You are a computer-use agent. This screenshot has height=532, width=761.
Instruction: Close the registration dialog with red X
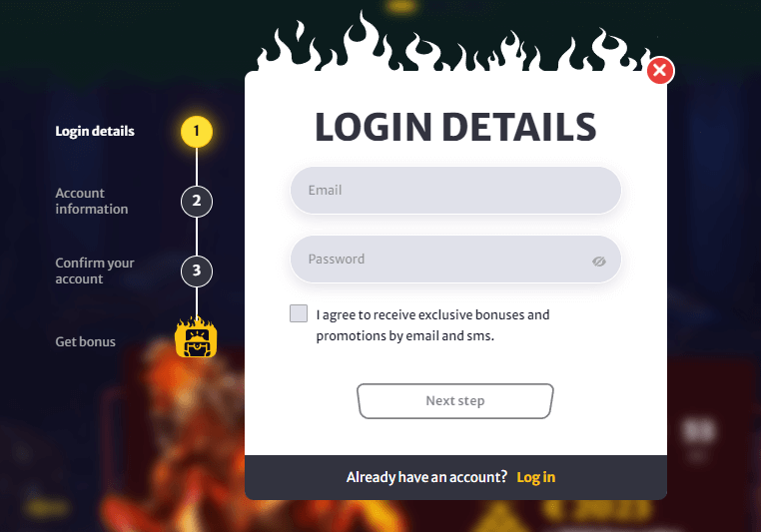pyautogui.click(x=660, y=70)
